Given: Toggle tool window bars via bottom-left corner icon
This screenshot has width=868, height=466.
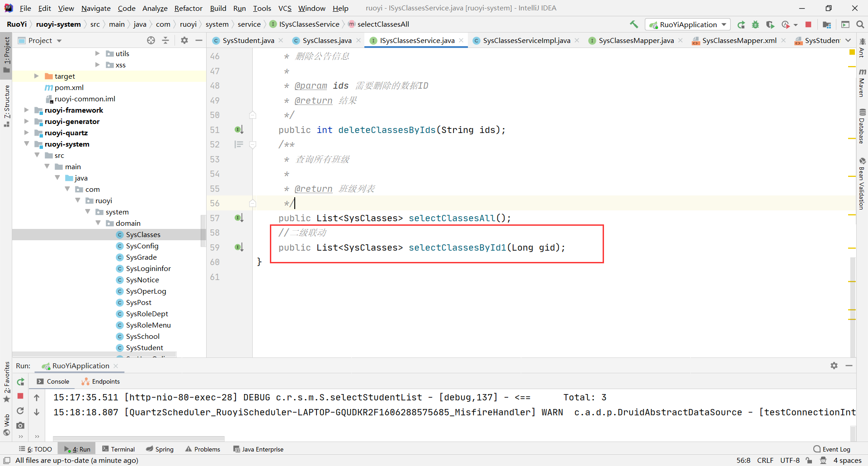Looking at the screenshot, I should tap(7, 461).
